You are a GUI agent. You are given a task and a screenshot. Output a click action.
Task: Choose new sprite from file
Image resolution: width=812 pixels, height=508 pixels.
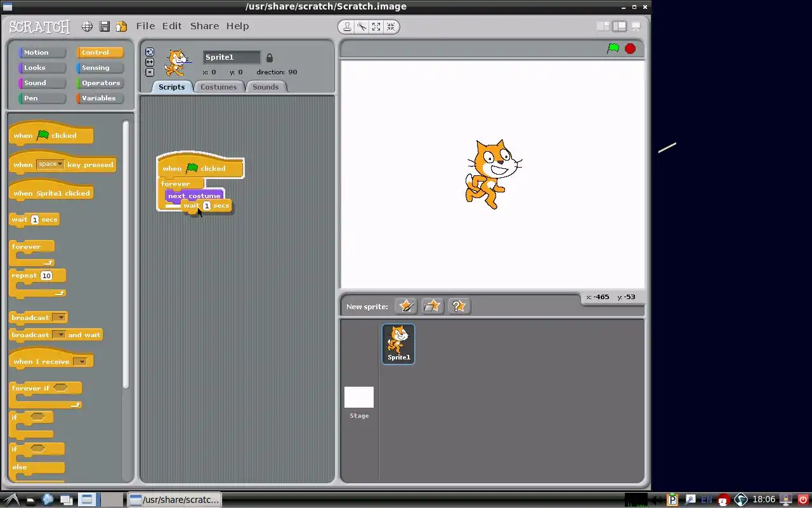pos(432,306)
